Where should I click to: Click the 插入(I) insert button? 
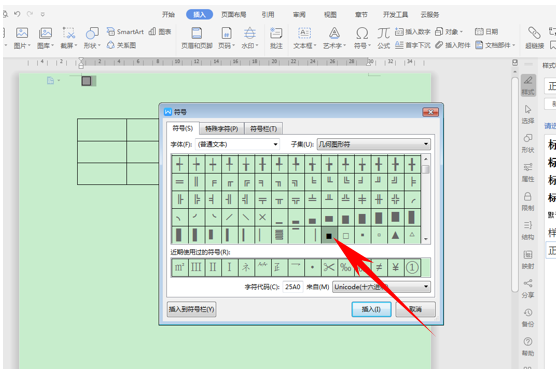coord(371,309)
